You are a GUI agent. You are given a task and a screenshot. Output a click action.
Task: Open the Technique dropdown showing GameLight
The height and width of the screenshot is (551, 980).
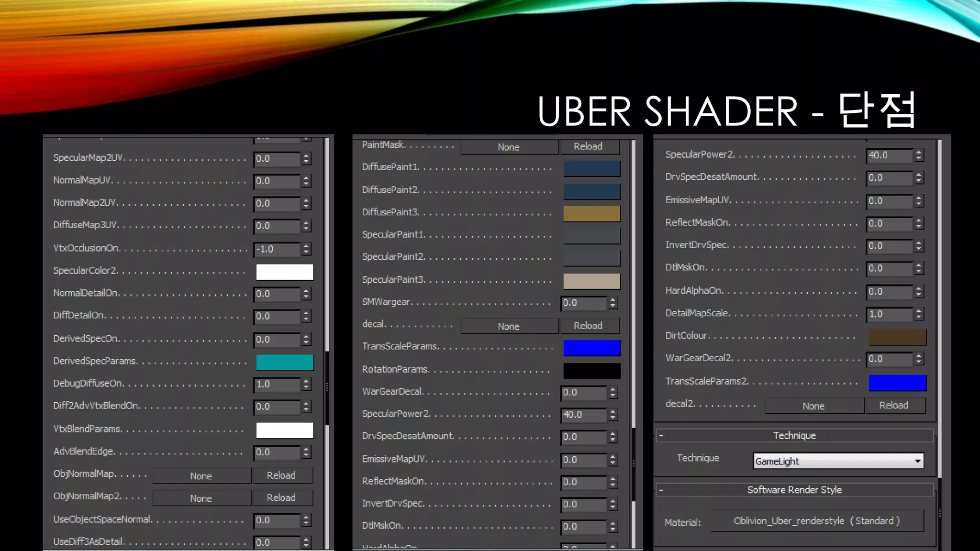(x=838, y=461)
